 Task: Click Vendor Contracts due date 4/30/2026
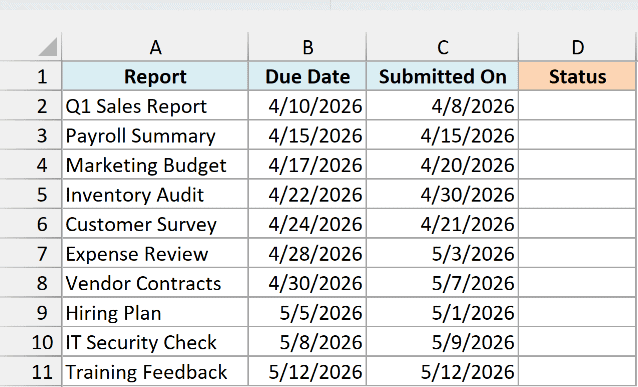[308, 283]
